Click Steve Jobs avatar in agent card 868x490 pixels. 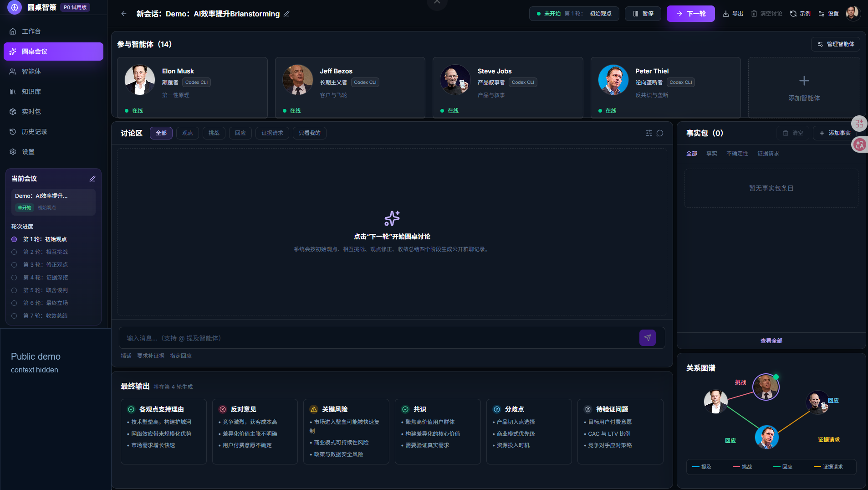[x=455, y=80]
